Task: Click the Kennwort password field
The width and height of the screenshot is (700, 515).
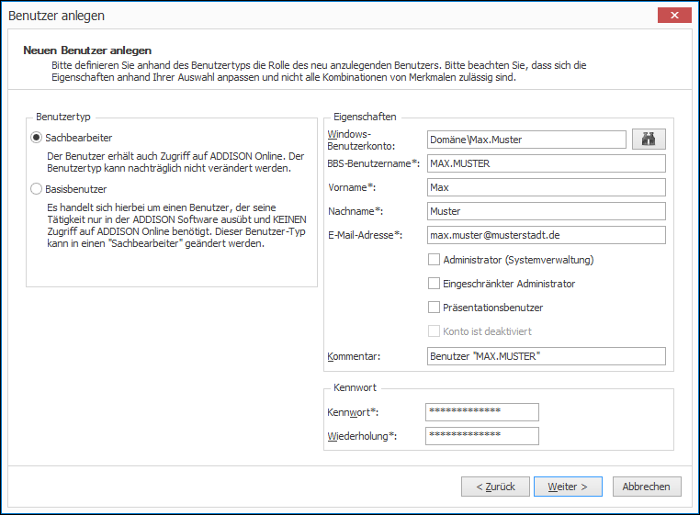Action: [x=482, y=412]
